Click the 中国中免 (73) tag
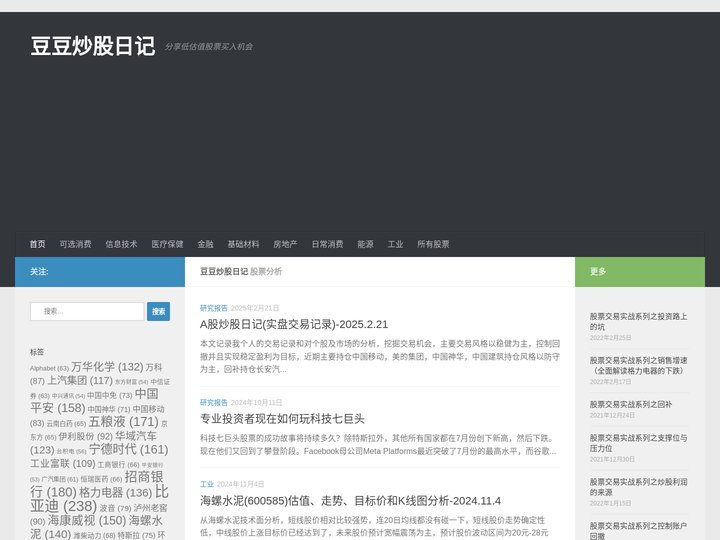720x540 pixels. point(109,395)
